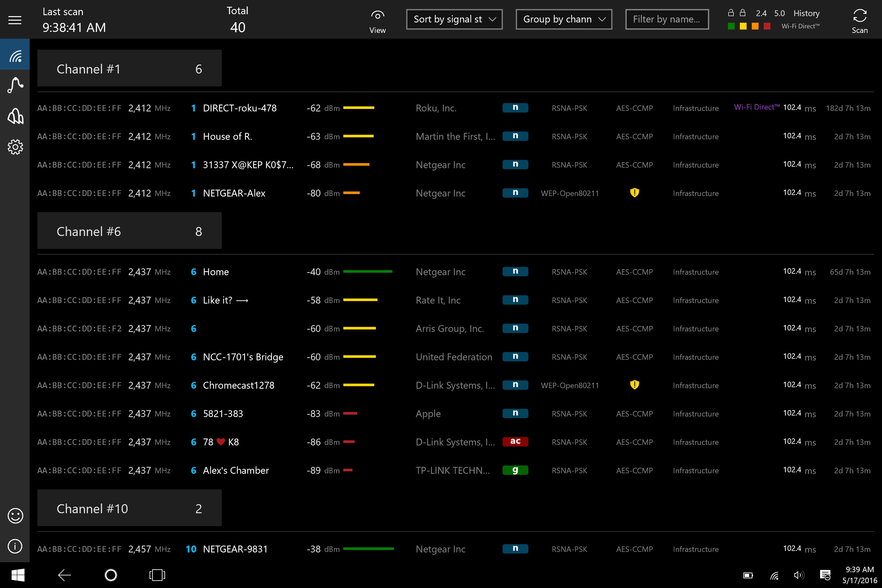Open the channel rating bell-curve page
The width and height of the screenshot is (882, 588).
click(x=15, y=116)
